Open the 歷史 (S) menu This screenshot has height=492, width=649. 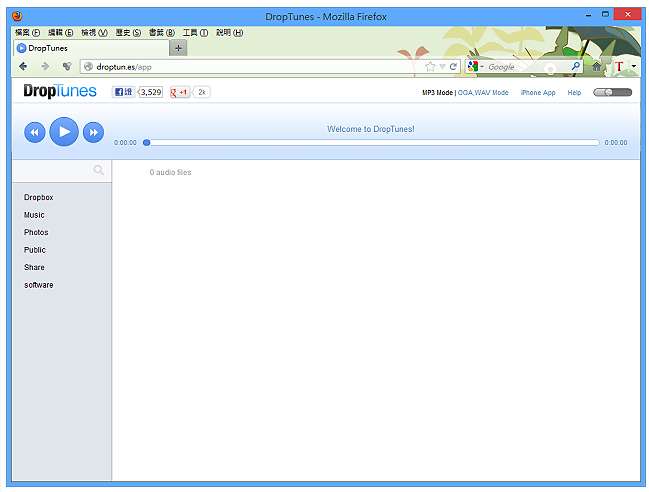tap(128, 33)
